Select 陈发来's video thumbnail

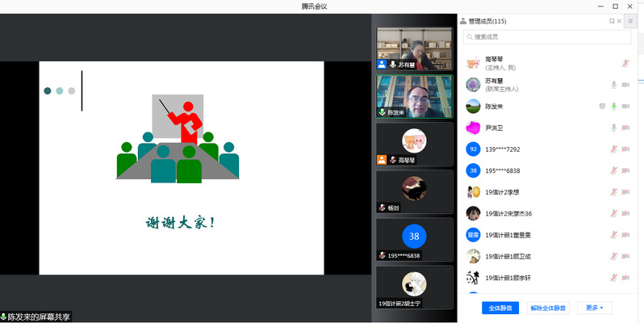(414, 96)
